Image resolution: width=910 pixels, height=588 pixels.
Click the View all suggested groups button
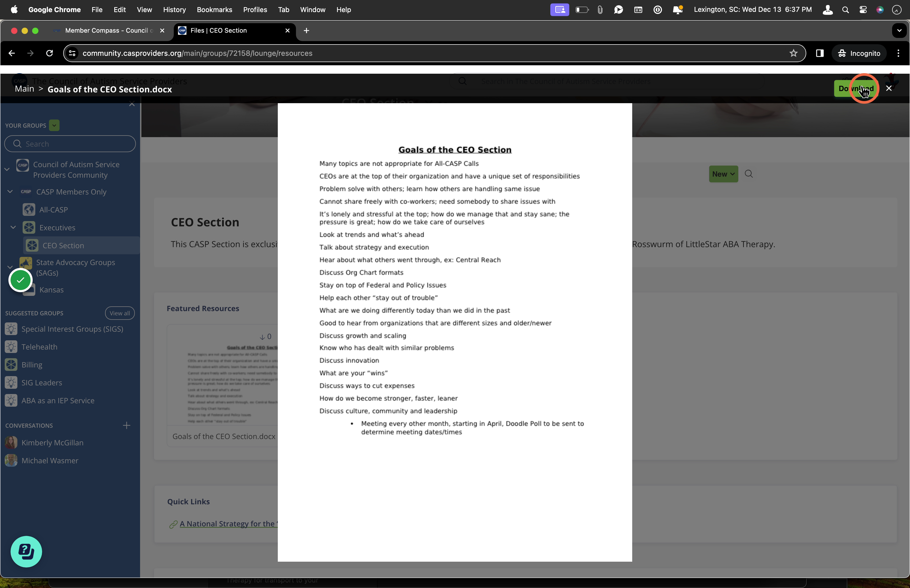120,313
